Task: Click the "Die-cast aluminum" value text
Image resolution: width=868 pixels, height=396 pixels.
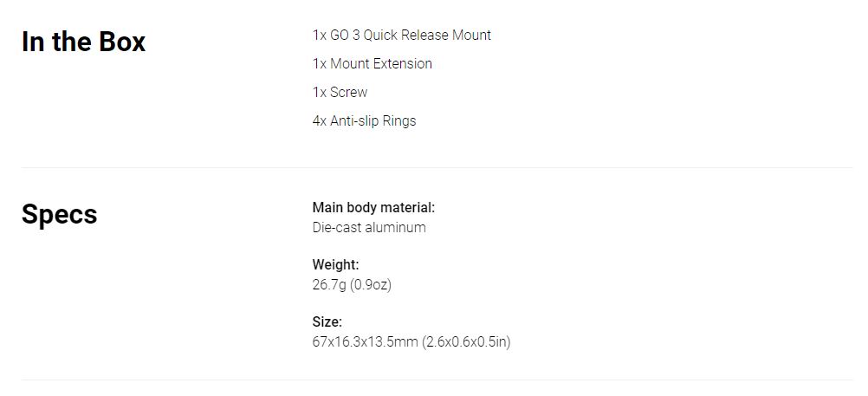Action: click(369, 228)
